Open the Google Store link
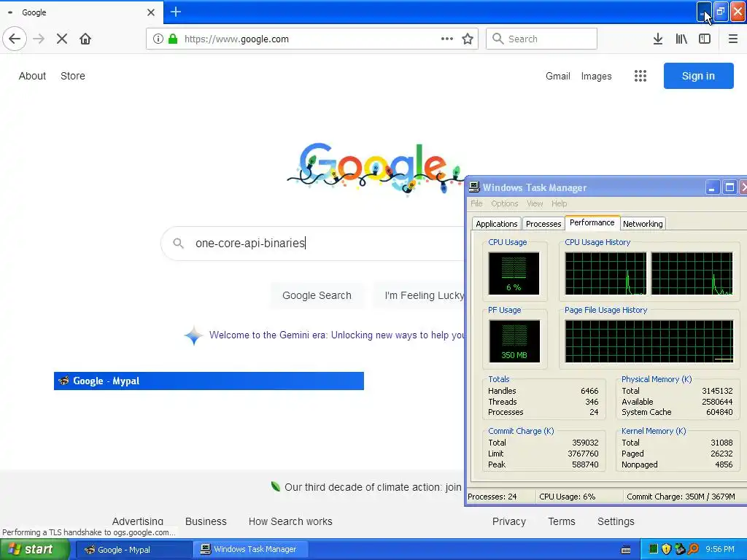This screenshot has height=560, width=747. pyautogui.click(x=73, y=76)
